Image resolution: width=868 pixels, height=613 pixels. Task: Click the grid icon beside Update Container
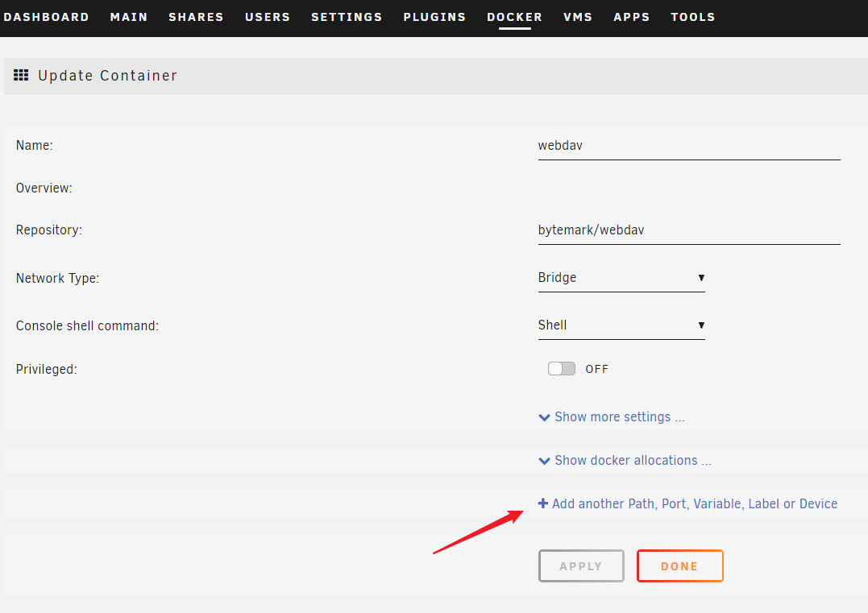[x=22, y=76]
